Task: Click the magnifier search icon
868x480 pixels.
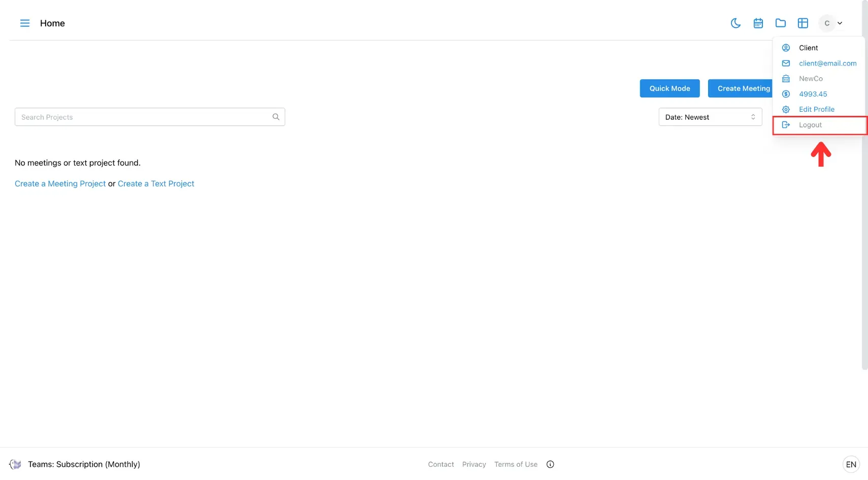Action: coord(276,117)
